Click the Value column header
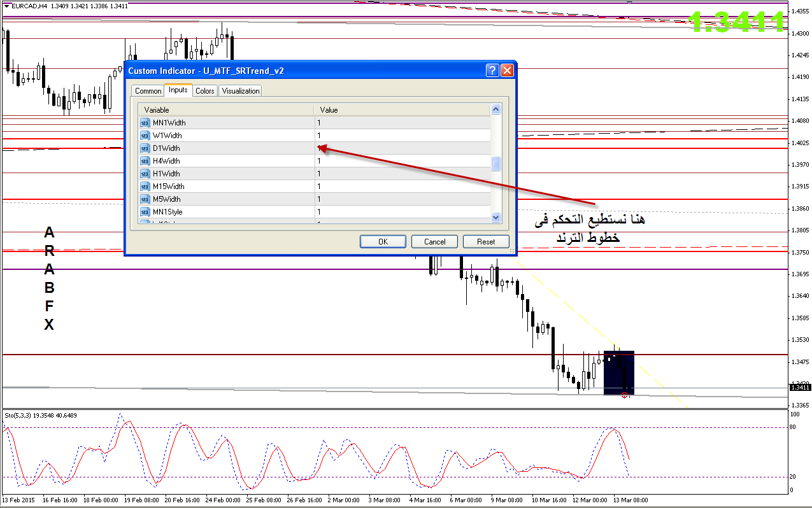Screen dimensions: 812x508 click(x=403, y=109)
